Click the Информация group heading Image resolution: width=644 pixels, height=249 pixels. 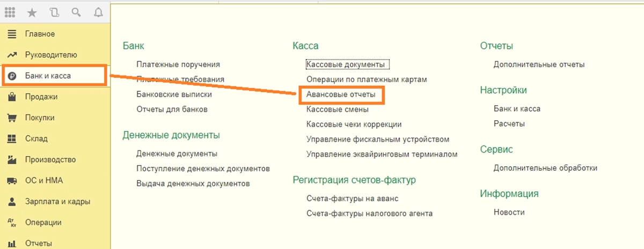[509, 194]
